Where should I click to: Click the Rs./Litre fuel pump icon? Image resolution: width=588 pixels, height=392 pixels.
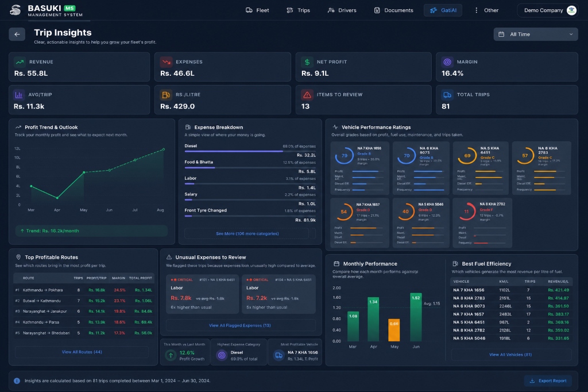click(x=166, y=95)
